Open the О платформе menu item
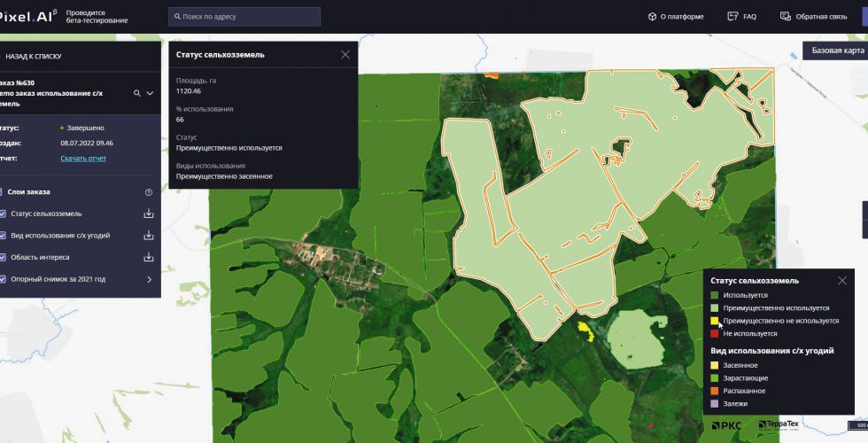 [x=676, y=16]
